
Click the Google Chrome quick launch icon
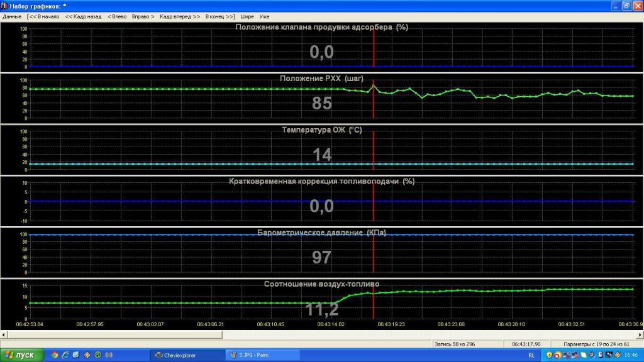(x=54, y=355)
